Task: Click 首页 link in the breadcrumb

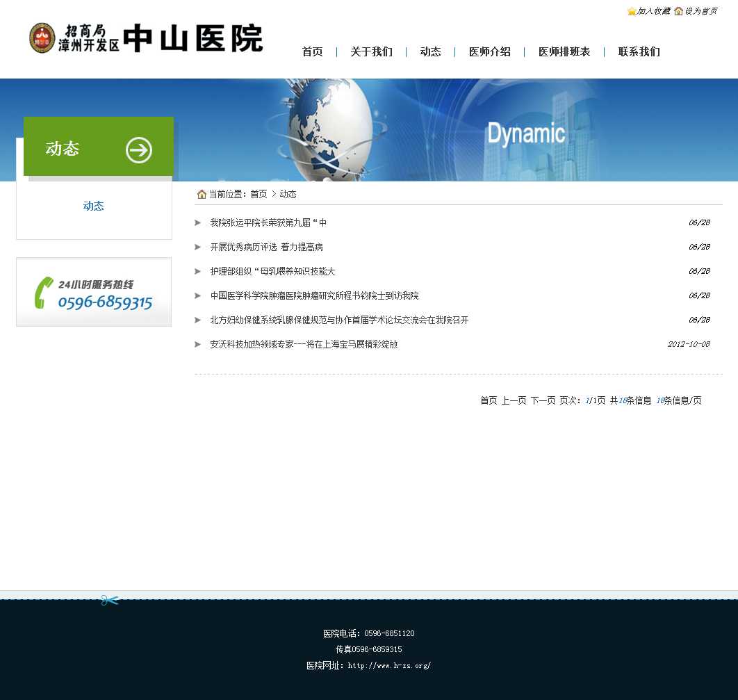Action: point(259,195)
